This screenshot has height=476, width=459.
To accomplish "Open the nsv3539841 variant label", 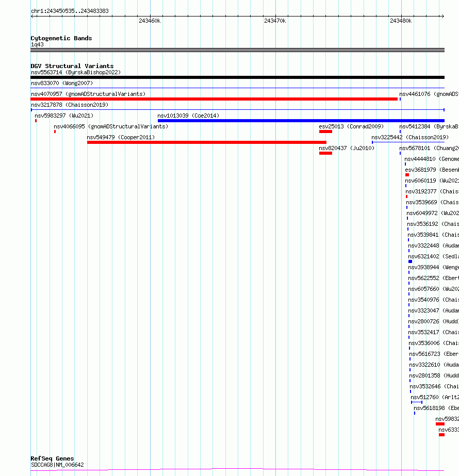I will [x=433, y=235].
